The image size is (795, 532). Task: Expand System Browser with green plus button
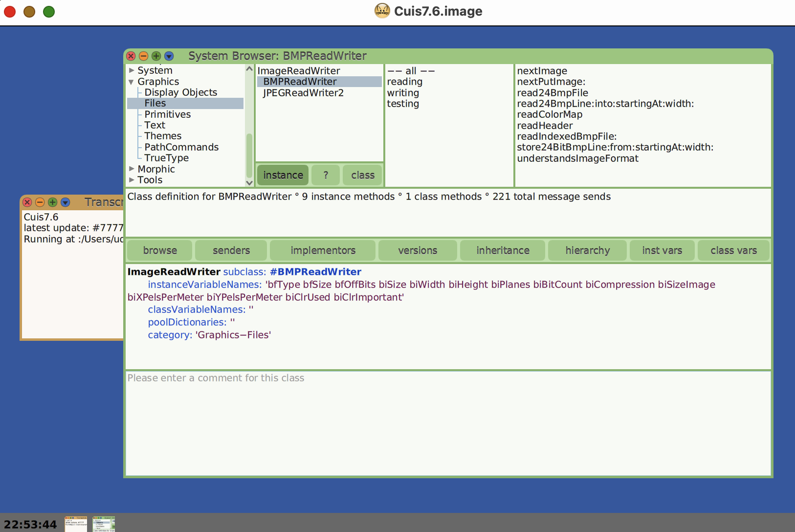point(156,56)
